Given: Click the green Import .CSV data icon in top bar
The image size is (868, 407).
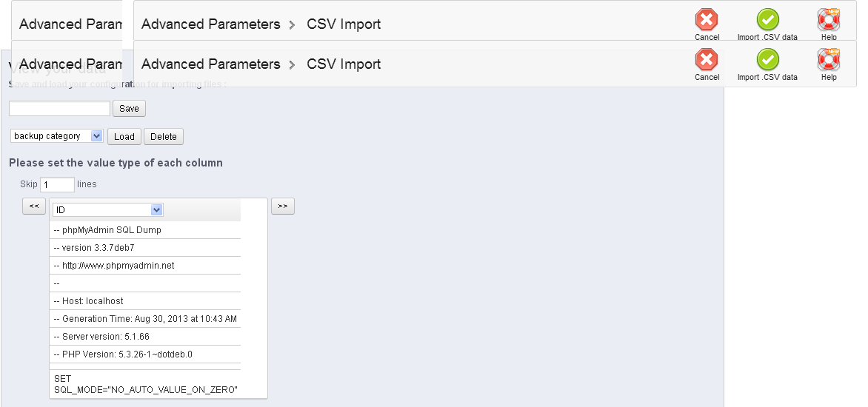Looking at the screenshot, I should coord(767,20).
